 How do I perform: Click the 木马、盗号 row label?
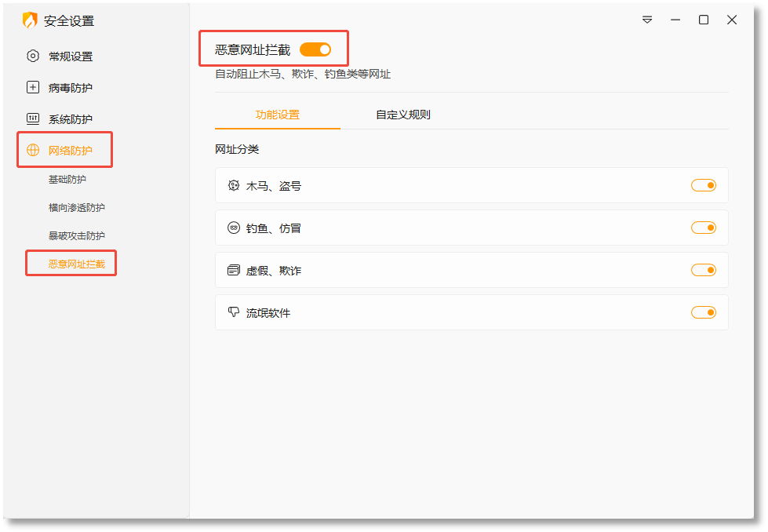273,186
